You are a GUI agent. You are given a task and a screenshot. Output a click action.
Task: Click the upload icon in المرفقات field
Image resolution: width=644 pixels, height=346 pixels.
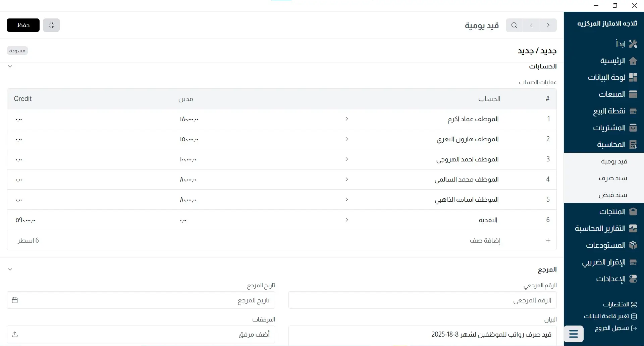[15, 334]
